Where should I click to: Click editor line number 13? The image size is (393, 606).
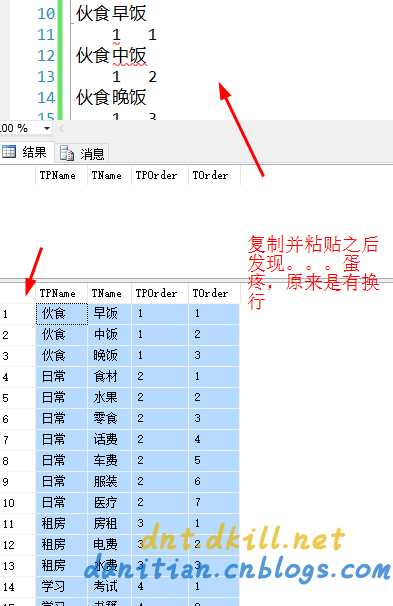[46, 77]
